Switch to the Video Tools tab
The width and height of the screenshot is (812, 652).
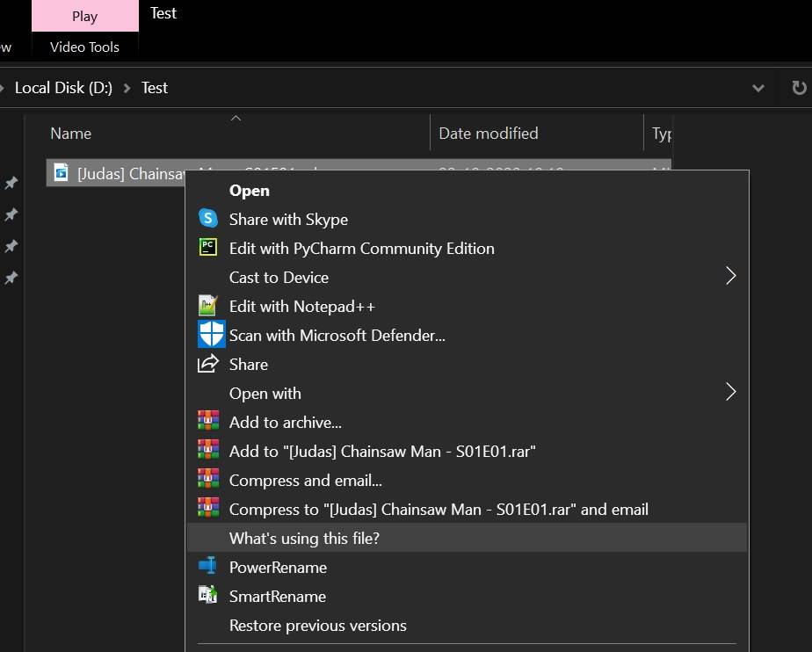click(84, 47)
